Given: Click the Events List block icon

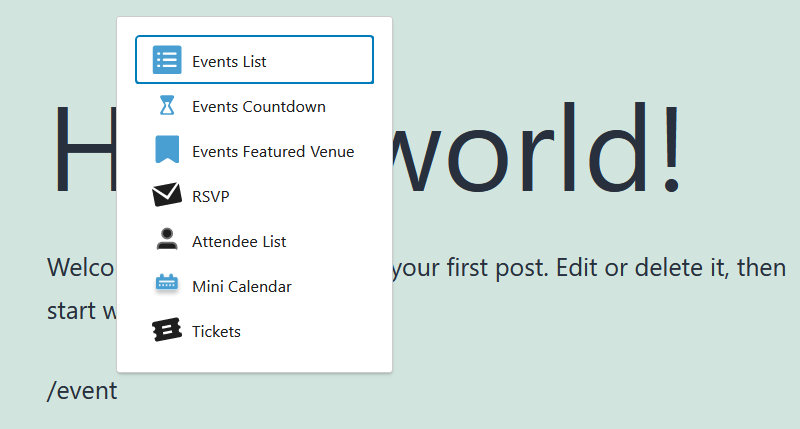Looking at the screenshot, I should (x=167, y=60).
